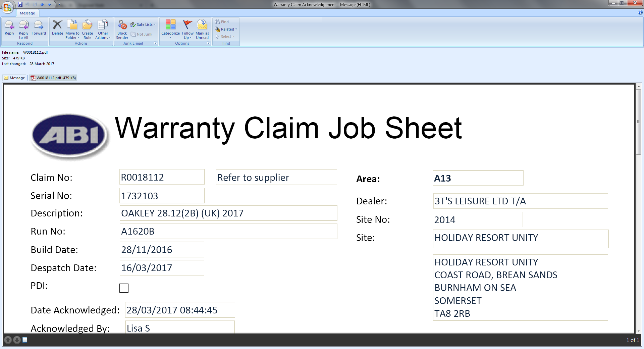
Task: Click the scrollbar up arrow in preview
Action: pos(638,86)
